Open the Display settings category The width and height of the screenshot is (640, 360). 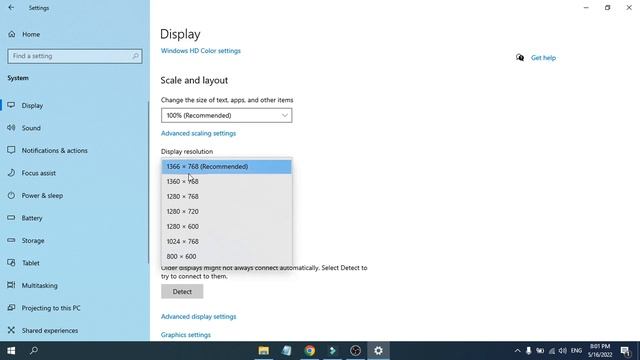point(33,105)
